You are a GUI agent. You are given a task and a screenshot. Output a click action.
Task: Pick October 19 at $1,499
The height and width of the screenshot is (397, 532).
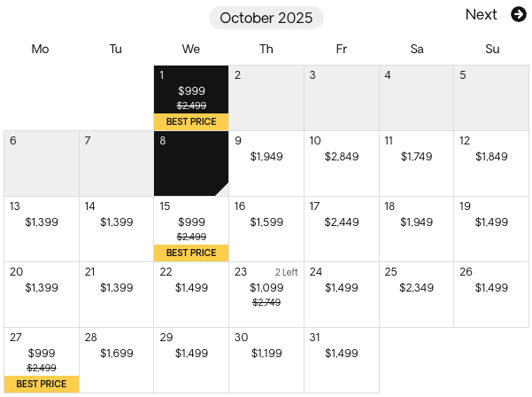tap(491, 229)
